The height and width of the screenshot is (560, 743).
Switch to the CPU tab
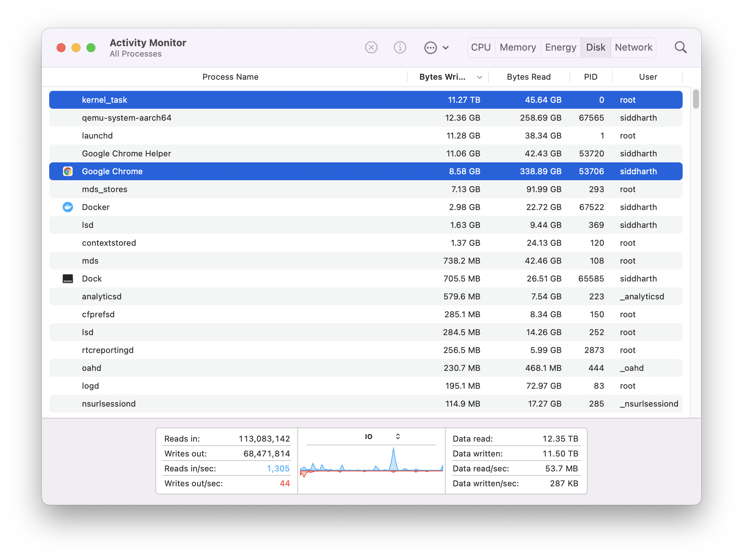point(481,48)
